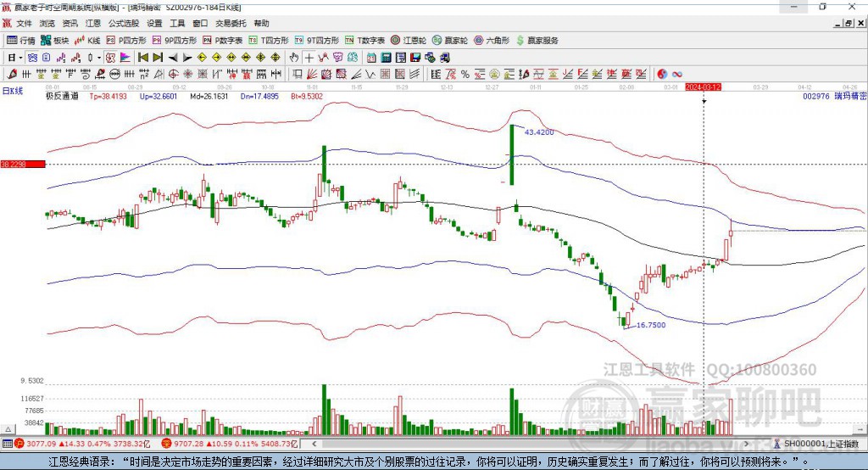The height and width of the screenshot is (470, 868).
Task: Click the Tp=38.4193 indicator value
Action: coord(108,96)
